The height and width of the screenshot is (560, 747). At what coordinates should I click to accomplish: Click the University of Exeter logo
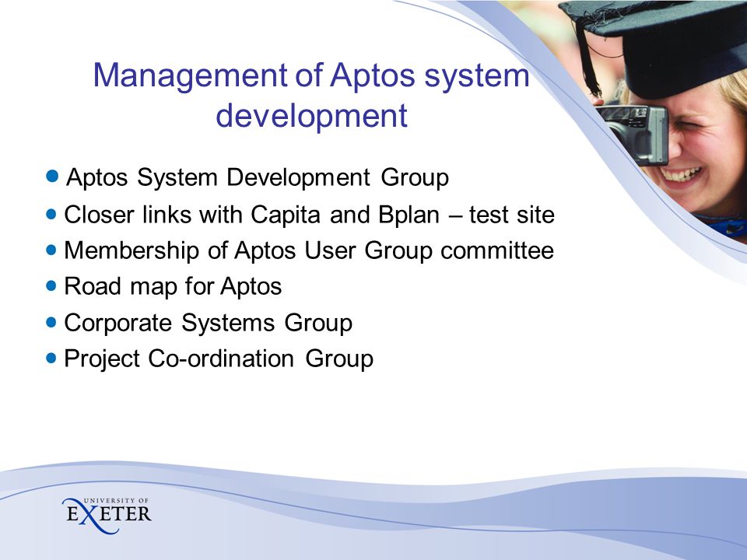tap(107, 515)
